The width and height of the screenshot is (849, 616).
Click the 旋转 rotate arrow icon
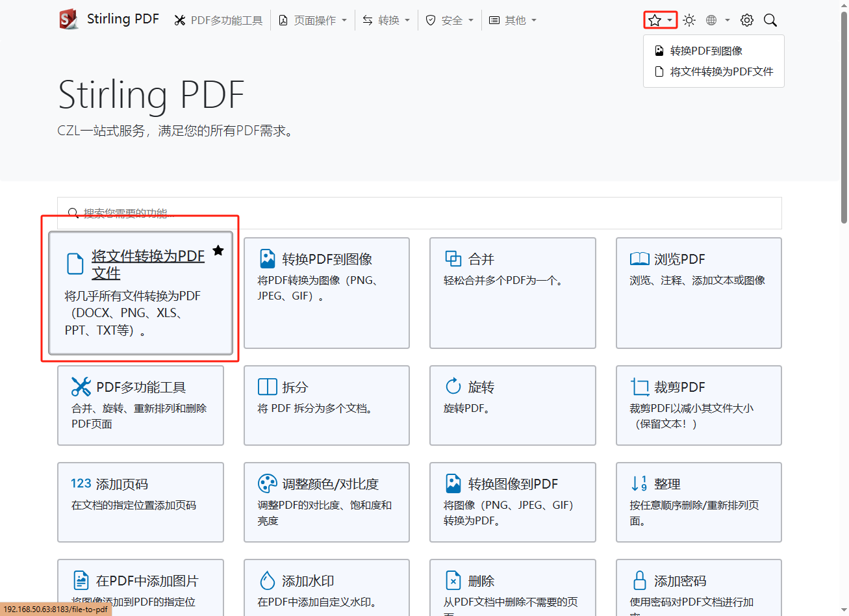(x=453, y=387)
